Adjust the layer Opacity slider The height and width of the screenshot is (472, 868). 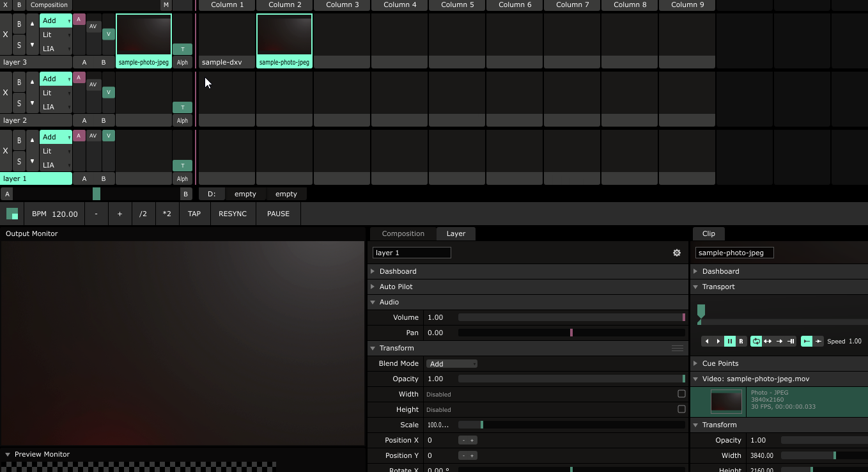click(571, 379)
